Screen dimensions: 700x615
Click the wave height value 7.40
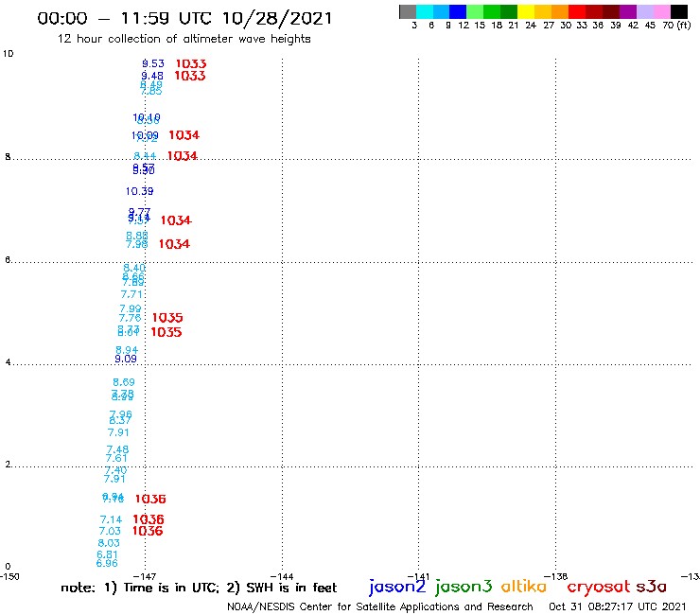115,470
